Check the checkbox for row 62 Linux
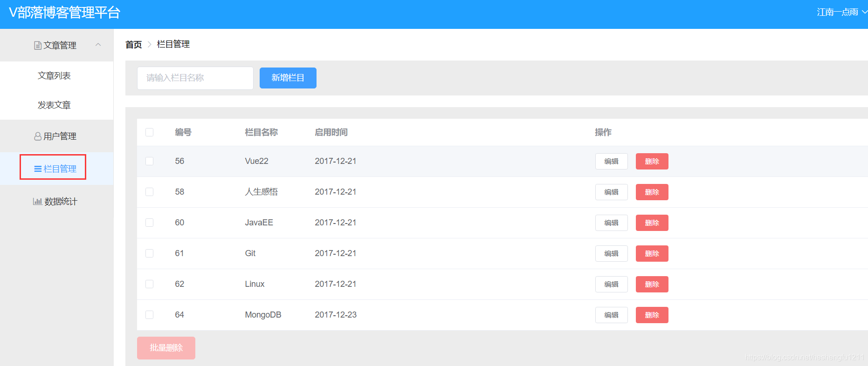 (149, 284)
